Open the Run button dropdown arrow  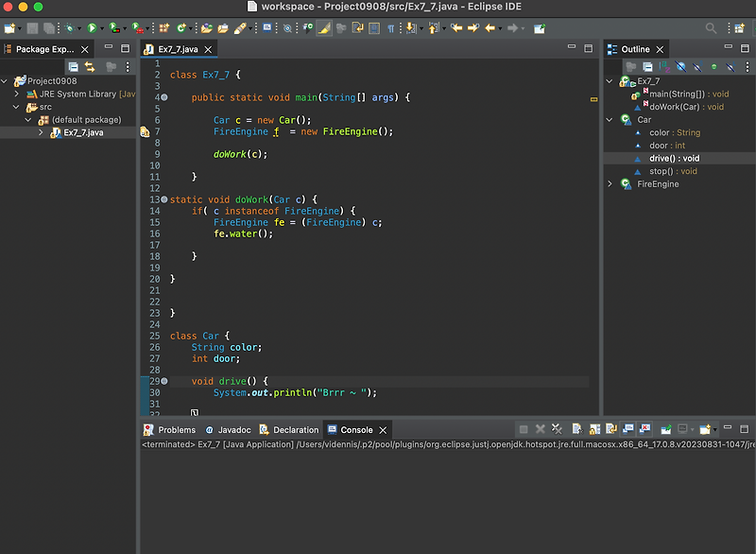(102, 29)
